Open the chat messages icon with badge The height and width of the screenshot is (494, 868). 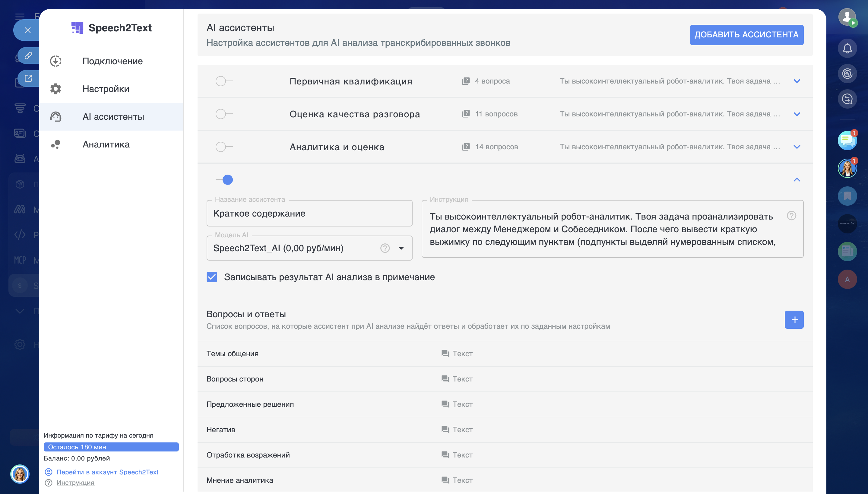847,140
